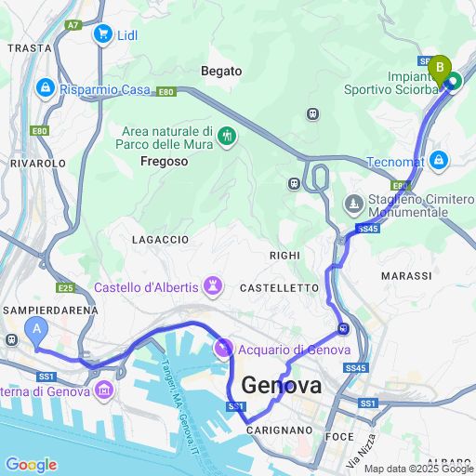Open Area naturale di Parco delle Mura marker
Screen dimensions: 476x476
pyautogui.click(x=227, y=137)
